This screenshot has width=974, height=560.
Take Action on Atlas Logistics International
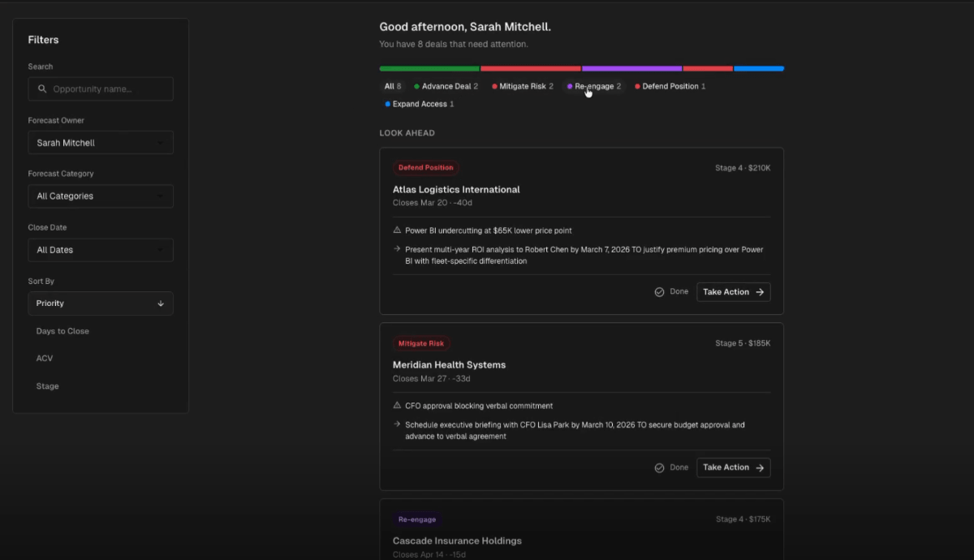(734, 292)
